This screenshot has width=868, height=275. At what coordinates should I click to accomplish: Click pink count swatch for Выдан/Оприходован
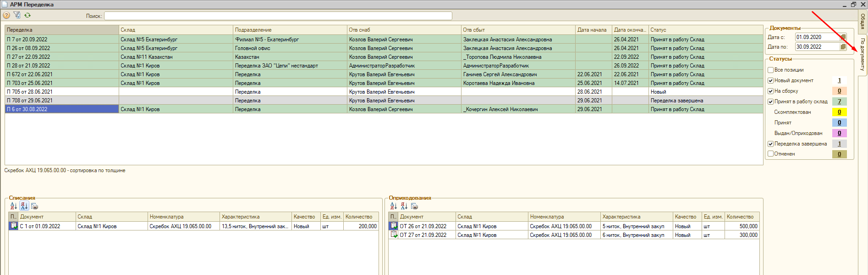839,133
